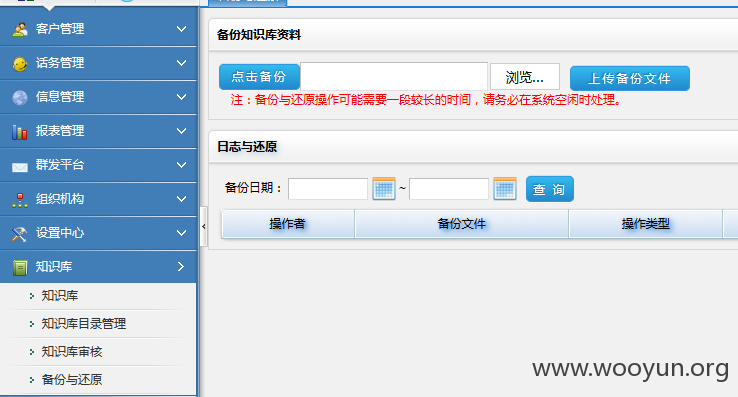The height and width of the screenshot is (397, 738).
Task: Click the 群发平台 envelope icon
Action: [20, 167]
